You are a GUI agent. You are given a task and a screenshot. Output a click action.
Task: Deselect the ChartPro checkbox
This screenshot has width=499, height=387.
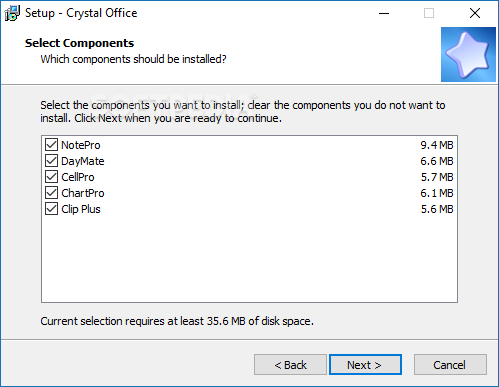(x=51, y=193)
